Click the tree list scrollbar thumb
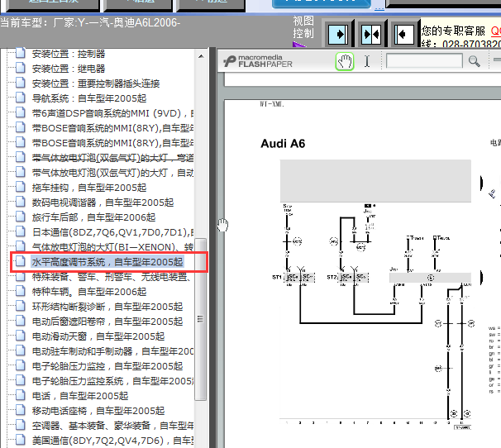Screen dimensions: 501x448 click(201, 319)
